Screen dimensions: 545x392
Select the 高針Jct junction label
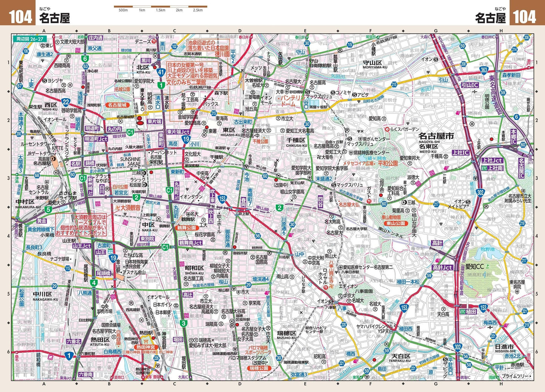point(442,268)
